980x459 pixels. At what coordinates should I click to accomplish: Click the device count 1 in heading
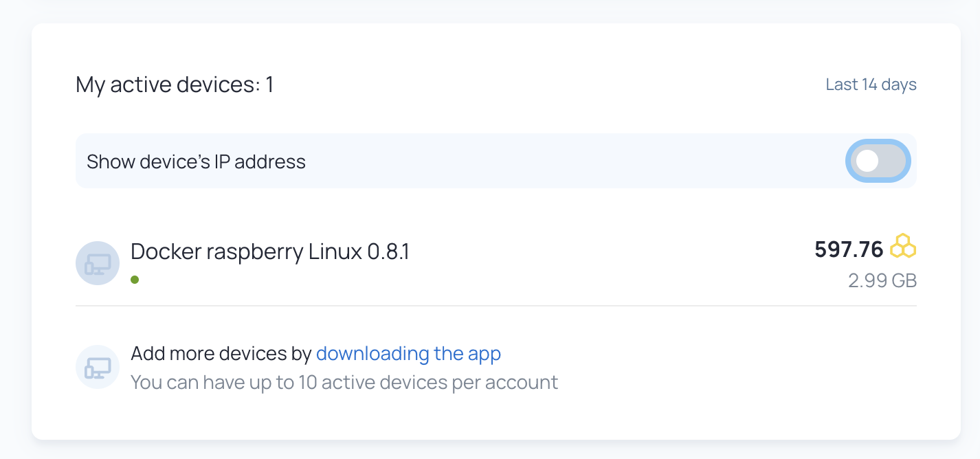pos(269,85)
